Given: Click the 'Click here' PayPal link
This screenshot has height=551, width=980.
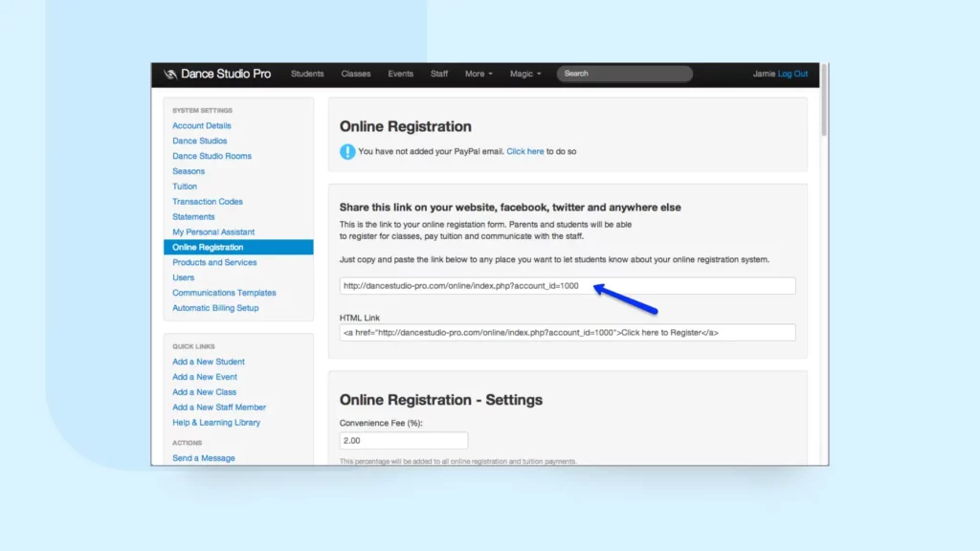Looking at the screenshot, I should click(524, 151).
